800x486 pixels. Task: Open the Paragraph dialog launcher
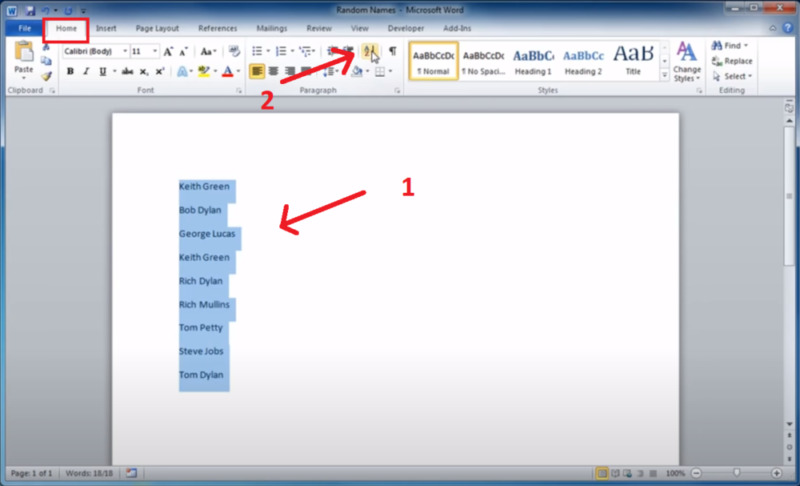coord(397,91)
